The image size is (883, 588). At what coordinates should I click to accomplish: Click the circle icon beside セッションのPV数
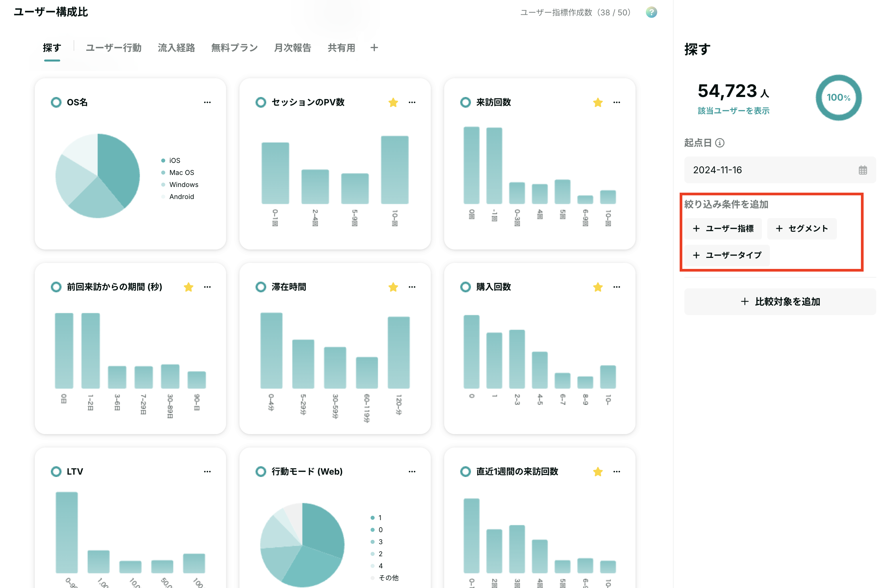(261, 102)
